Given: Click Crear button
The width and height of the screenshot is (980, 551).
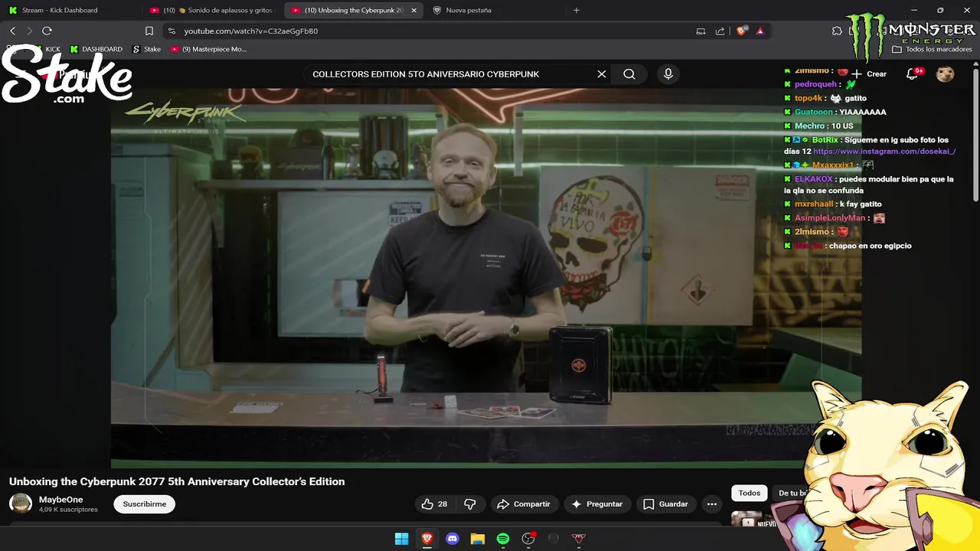Looking at the screenshot, I should tap(870, 74).
